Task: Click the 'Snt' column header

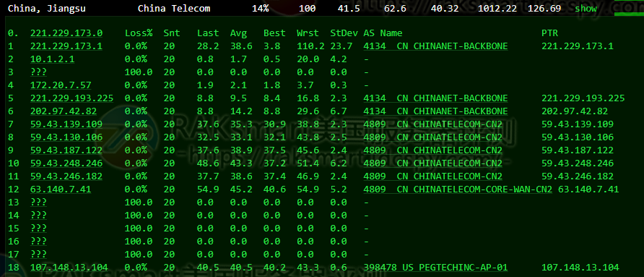Action: click(x=172, y=33)
